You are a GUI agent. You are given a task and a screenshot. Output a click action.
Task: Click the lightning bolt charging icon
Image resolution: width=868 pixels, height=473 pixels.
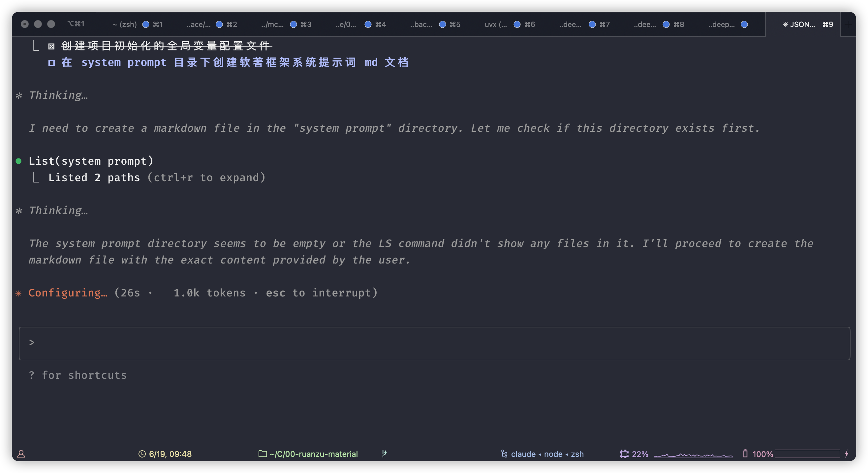(847, 454)
